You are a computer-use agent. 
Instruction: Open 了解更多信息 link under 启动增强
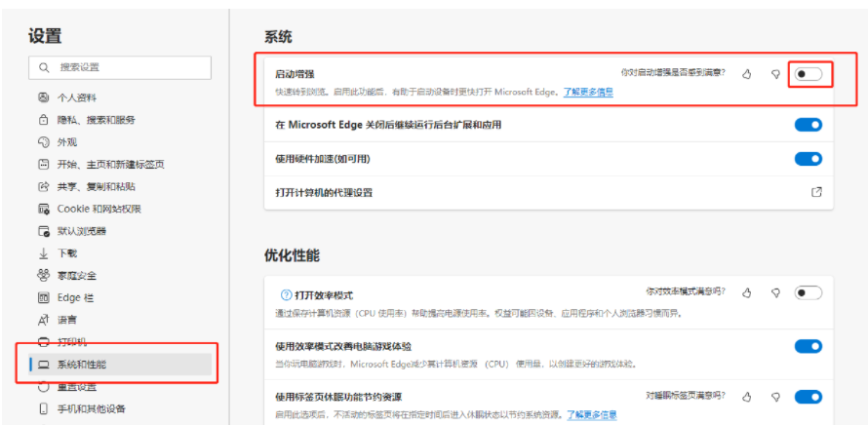point(588,92)
